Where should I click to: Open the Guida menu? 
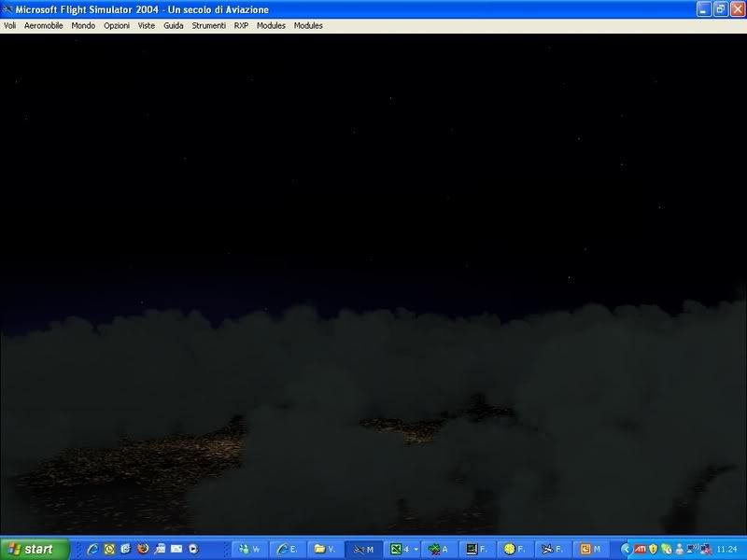pos(174,26)
